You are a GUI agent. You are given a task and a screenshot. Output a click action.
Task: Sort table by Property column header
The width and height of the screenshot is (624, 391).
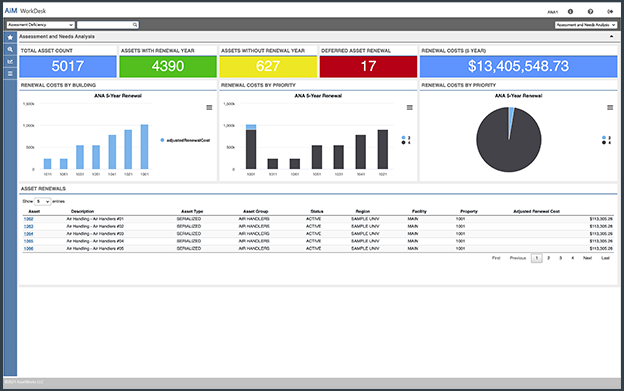tap(469, 212)
